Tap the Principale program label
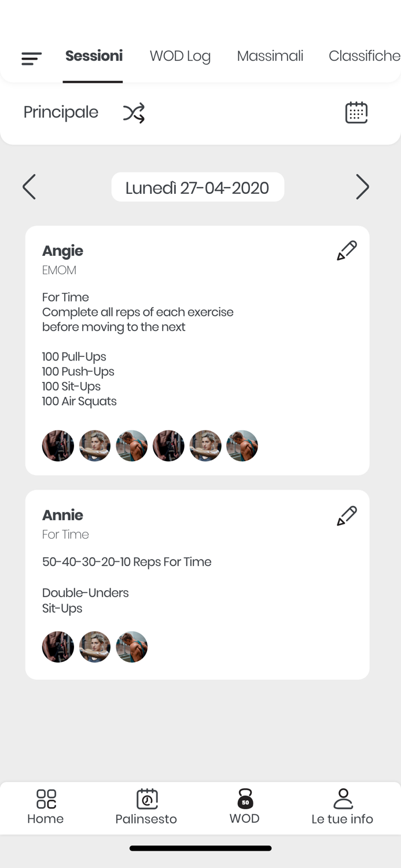 click(x=60, y=112)
